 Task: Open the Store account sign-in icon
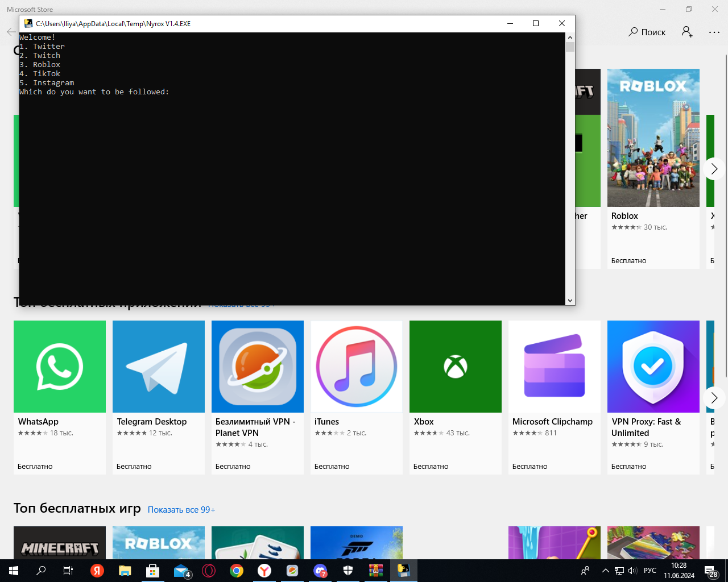pos(687,32)
